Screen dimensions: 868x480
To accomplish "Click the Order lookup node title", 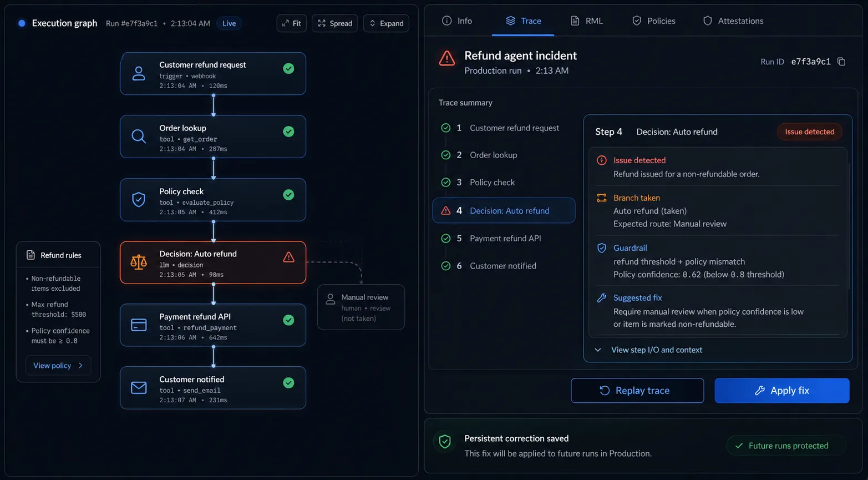I will [182, 128].
